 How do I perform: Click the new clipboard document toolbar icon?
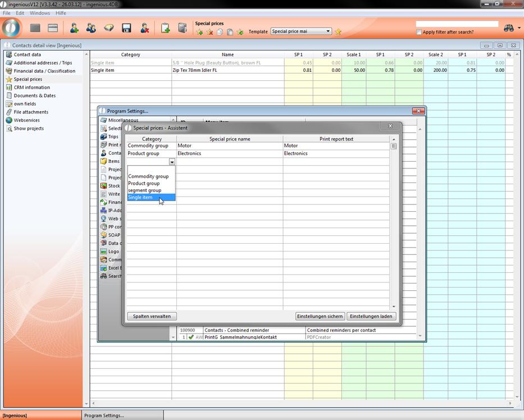pyautogui.click(x=165, y=28)
